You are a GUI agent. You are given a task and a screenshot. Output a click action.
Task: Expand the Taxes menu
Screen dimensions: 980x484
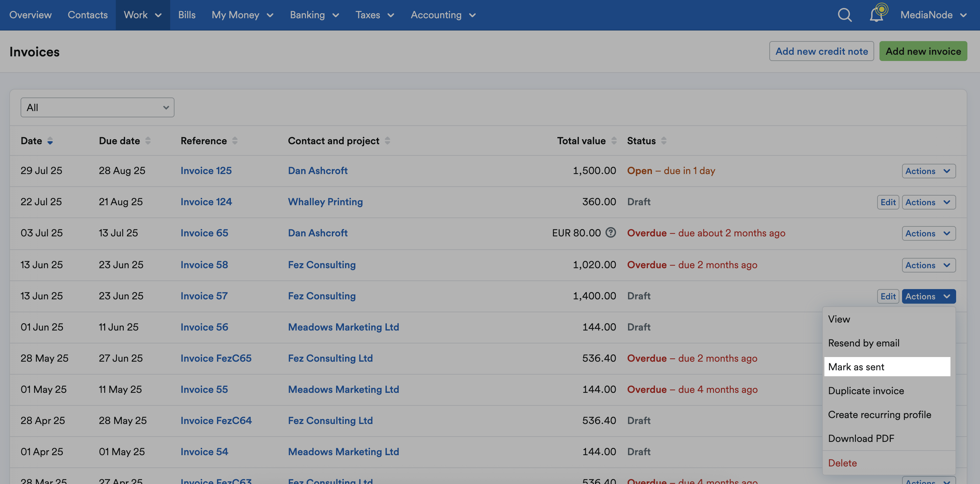(x=375, y=15)
